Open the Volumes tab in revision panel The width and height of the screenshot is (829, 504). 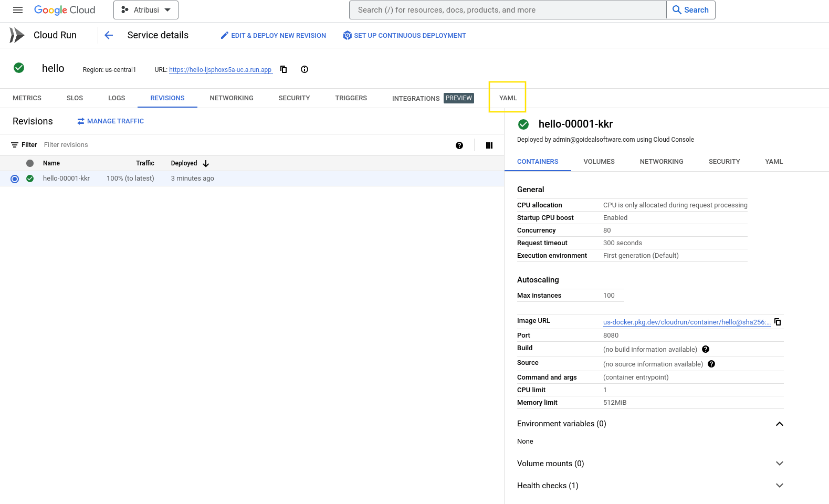click(x=599, y=162)
